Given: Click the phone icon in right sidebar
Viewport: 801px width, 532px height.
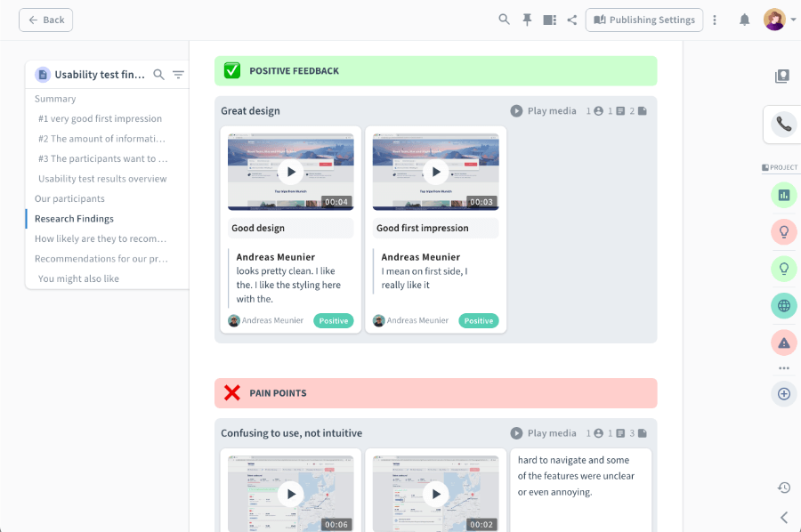Looking at the screenshot, I should pyautogui.click(x=783, y=125).
